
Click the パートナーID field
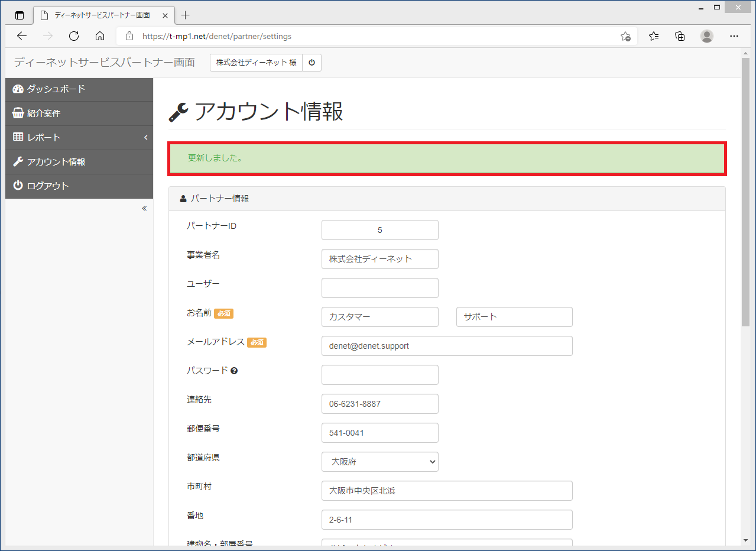(x=380, y=230)
